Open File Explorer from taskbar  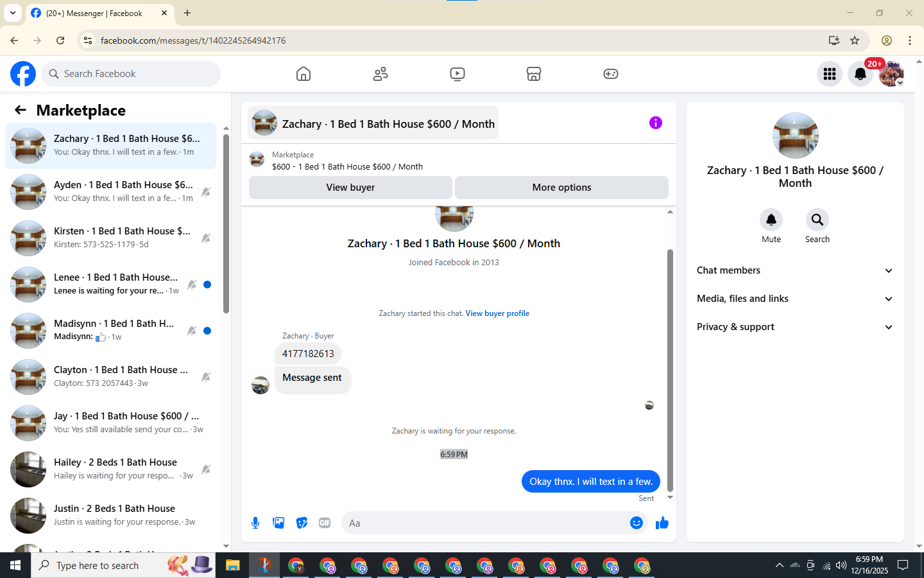(x=232, y=565)
